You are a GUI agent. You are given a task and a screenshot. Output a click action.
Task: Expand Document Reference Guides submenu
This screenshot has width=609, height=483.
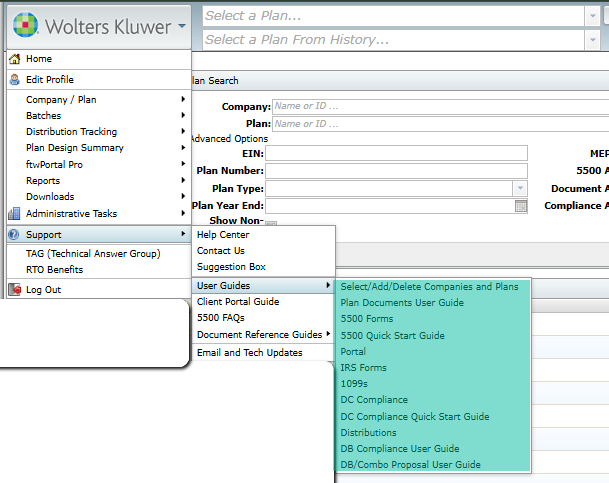pyautogui.click(x=264, y=334)
